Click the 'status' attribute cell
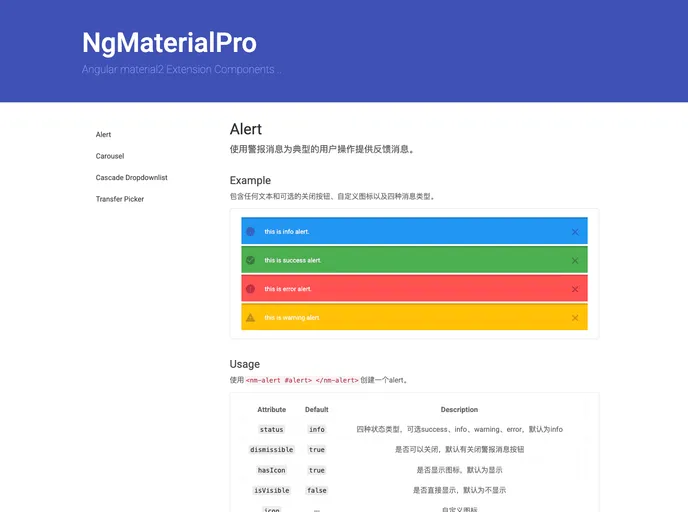This screenshot has width=688, height=512. [x=272, y=430]
